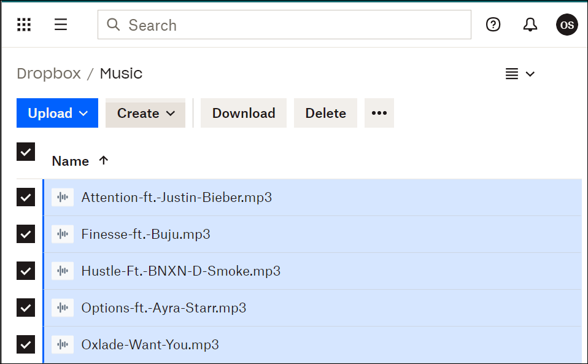Go to Dropbox in the breadcrumb

point(48,74)
